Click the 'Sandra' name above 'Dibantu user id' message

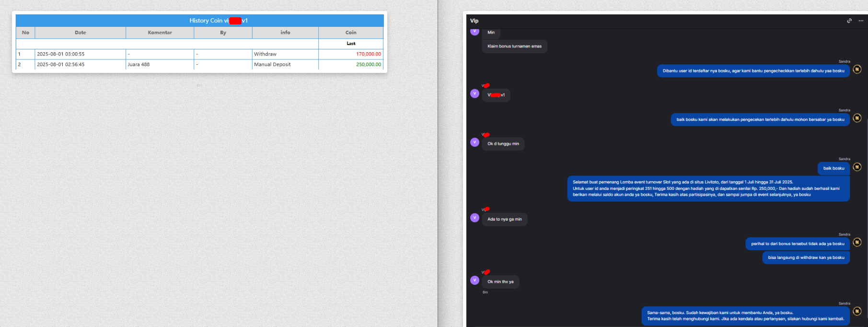844,61
